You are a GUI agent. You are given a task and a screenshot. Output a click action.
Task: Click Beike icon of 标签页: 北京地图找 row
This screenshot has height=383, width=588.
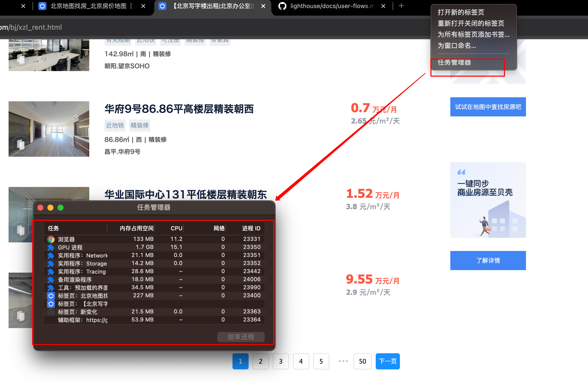click(51, 296)
